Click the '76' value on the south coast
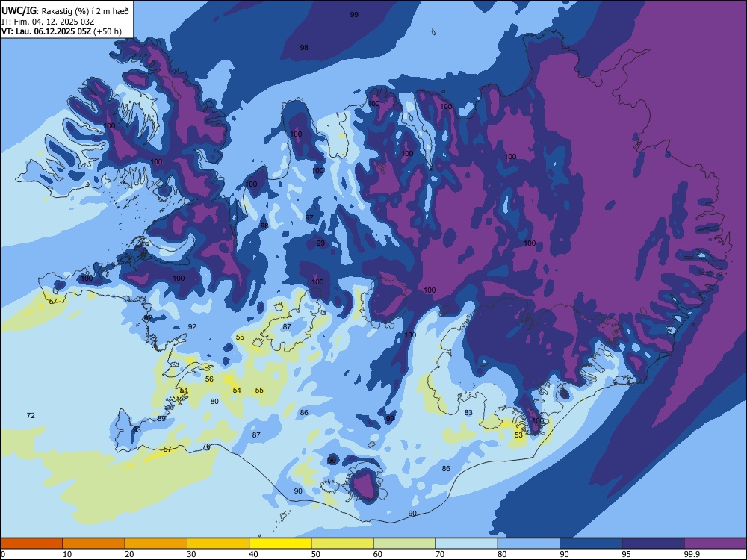The width and height of the screenshot is (747, 560). [206, 447]
